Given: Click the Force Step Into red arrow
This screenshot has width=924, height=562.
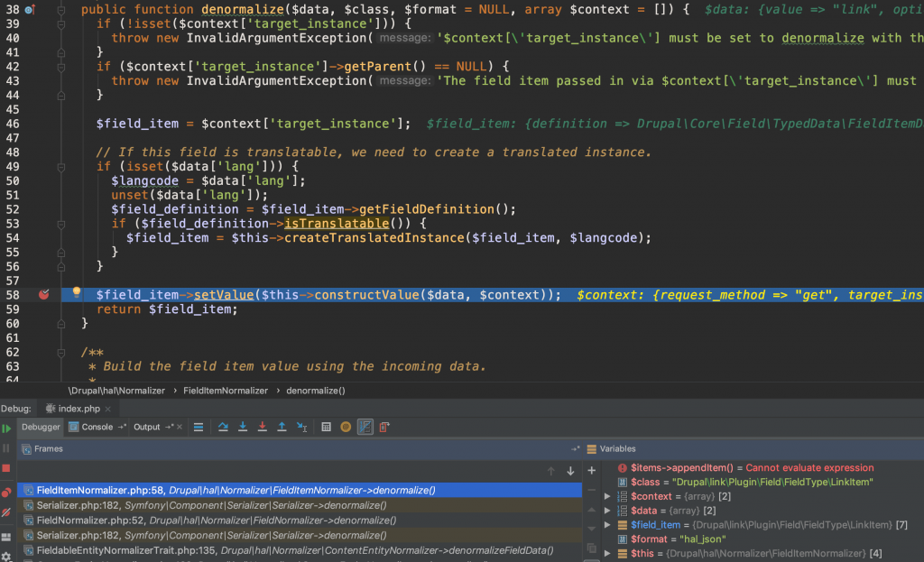Looking at the screenshot, I should click(x=262, y=427).
